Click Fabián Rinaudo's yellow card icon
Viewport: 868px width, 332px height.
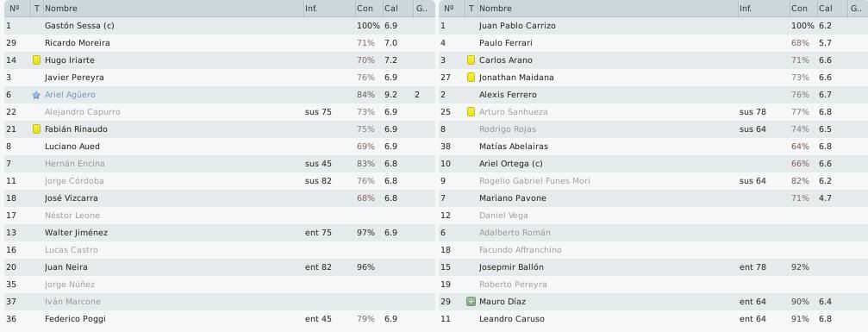tap(36, 129)
